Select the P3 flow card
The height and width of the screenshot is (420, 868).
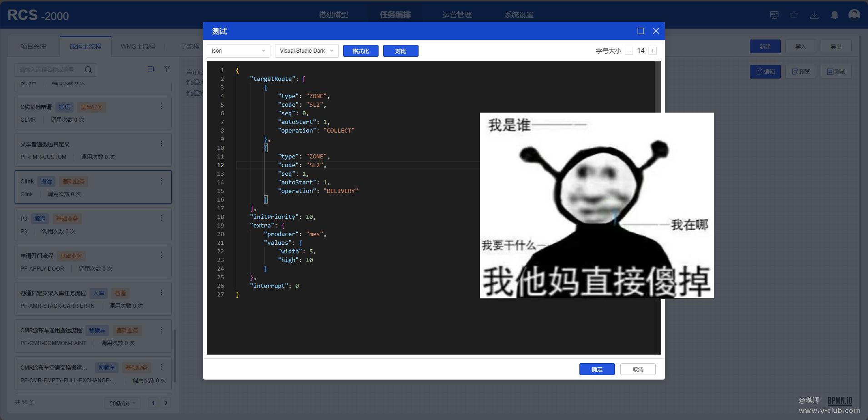pos(93,224)
